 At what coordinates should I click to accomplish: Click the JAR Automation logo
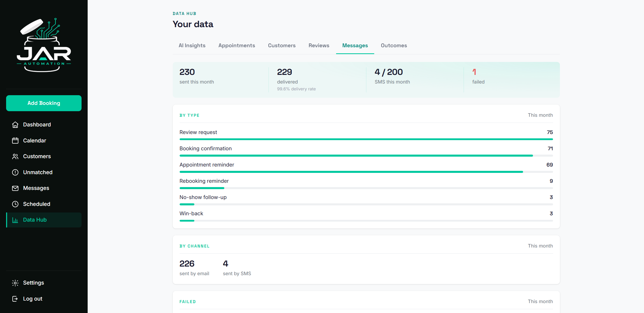pos(44,45)
